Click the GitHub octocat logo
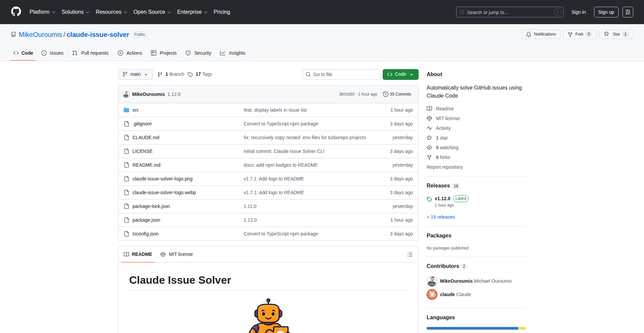Image resolution: width=644 pixels, height=333 pixels. click(15, 12)
